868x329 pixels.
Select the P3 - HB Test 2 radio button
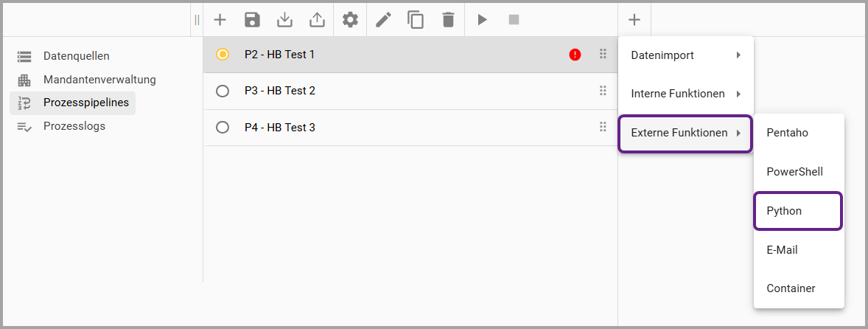click(223, 91)
